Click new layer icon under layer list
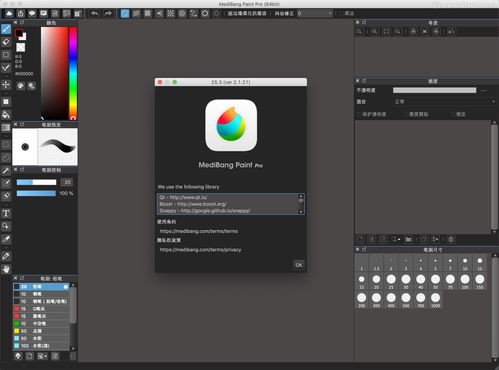The image size is (499, 370). [x=360, y=239]
